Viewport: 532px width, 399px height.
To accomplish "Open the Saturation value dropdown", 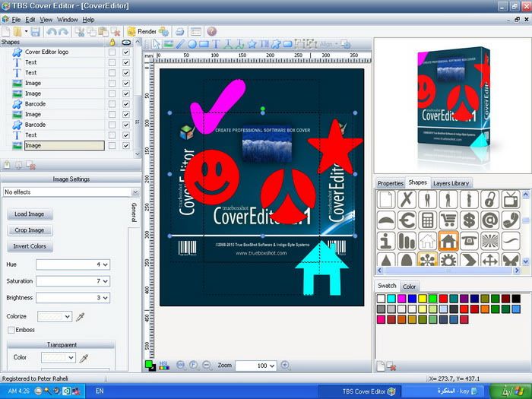I will (105, 281).
